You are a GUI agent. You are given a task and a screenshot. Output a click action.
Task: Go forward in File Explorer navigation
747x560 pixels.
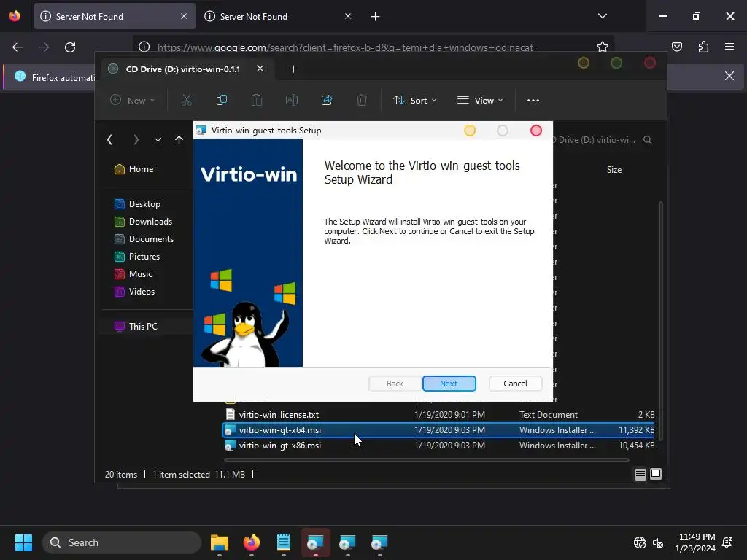click(x=136, y=139)
